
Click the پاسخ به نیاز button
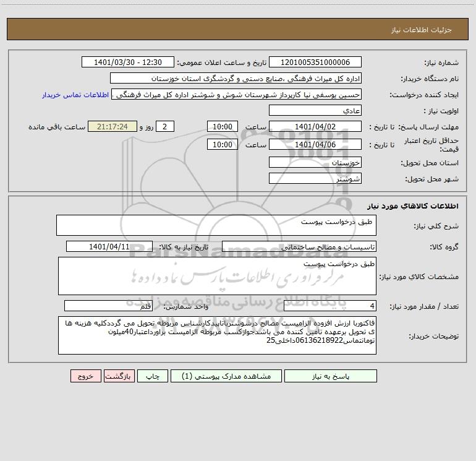(x=331, y=376)
